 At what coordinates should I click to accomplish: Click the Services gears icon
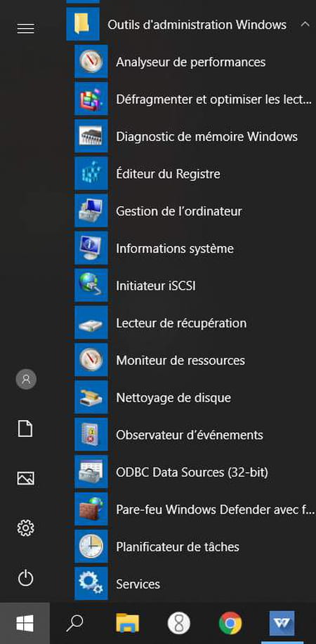[91, 584]
